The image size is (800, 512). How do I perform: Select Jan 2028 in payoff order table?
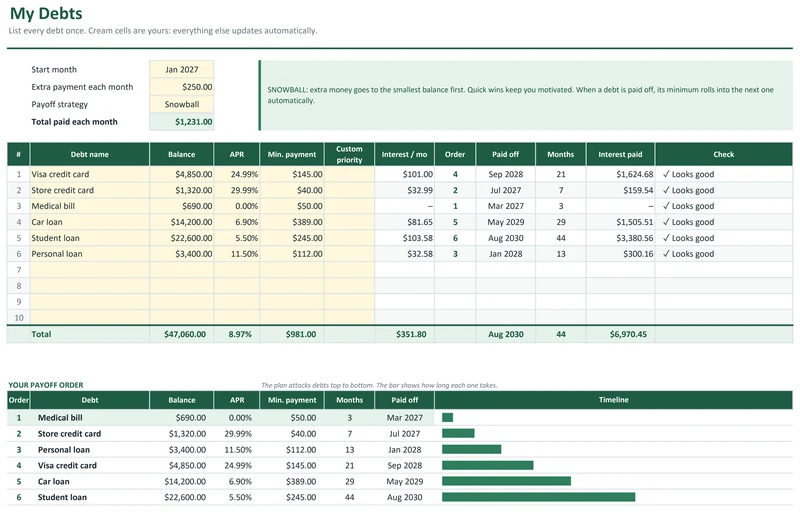click(x=405, y=449)
